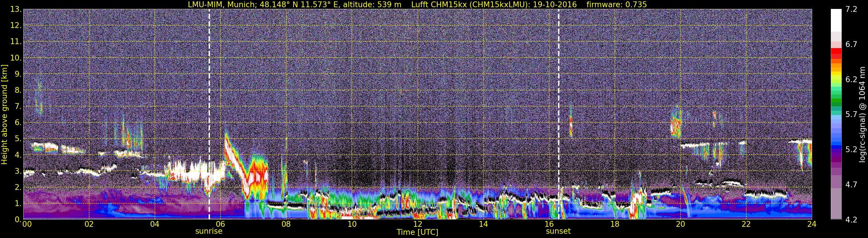Click the 11. tick on the height axis
The width and height of the screenshot is (868, 238).
click(16, 42)
